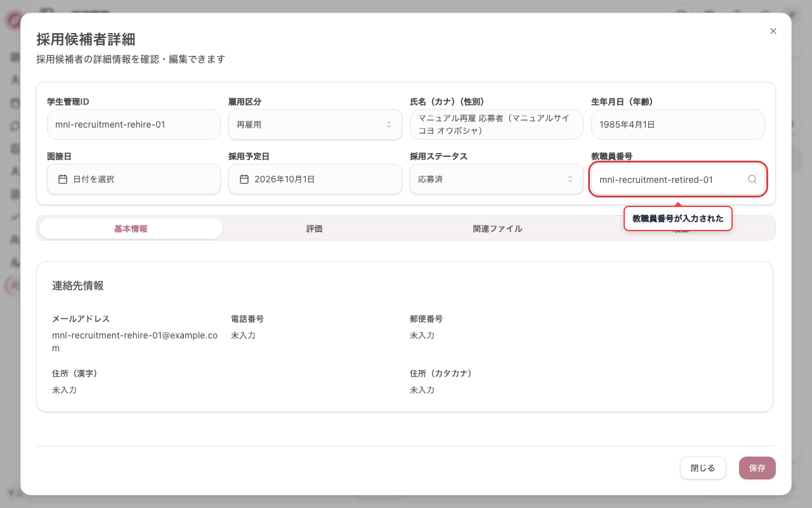Click the 保存 button
This screenshot has height=508, width=812.
click(x=757, y=468)
